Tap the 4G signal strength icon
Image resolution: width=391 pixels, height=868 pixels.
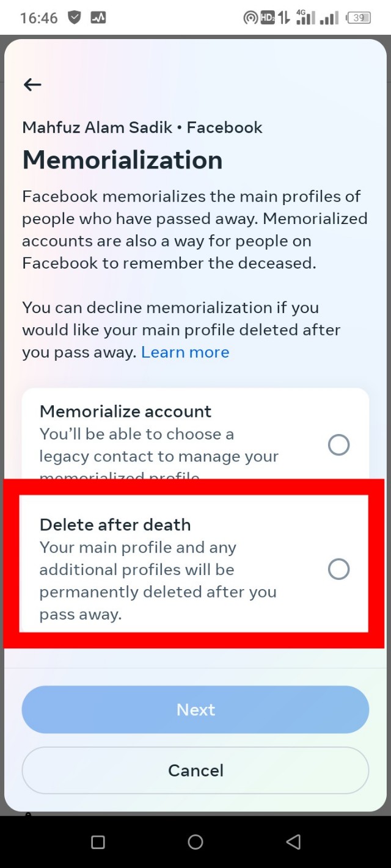pyautogui.click(x=304, y=18)
